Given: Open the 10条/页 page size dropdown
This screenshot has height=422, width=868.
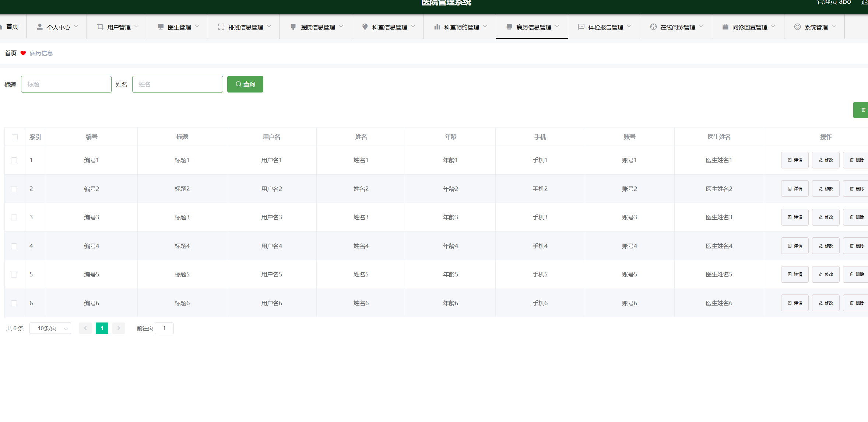Looking at the screenshot, I should 50,328.
